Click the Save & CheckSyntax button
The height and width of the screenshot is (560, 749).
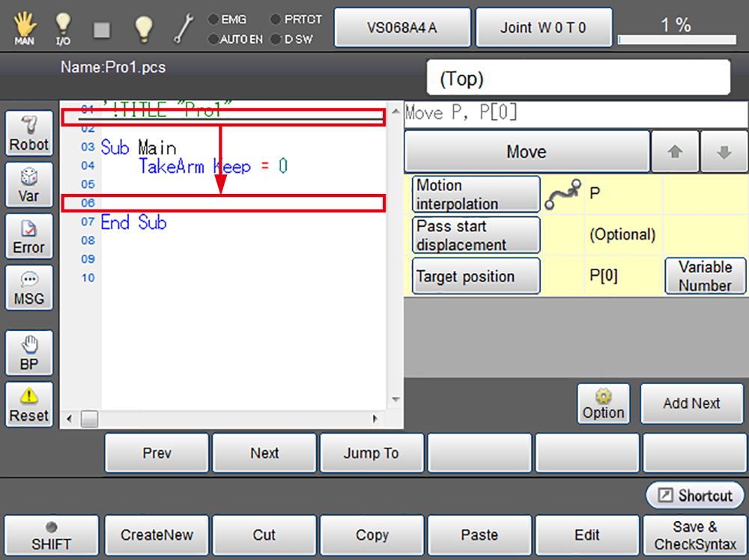point(695,535)
